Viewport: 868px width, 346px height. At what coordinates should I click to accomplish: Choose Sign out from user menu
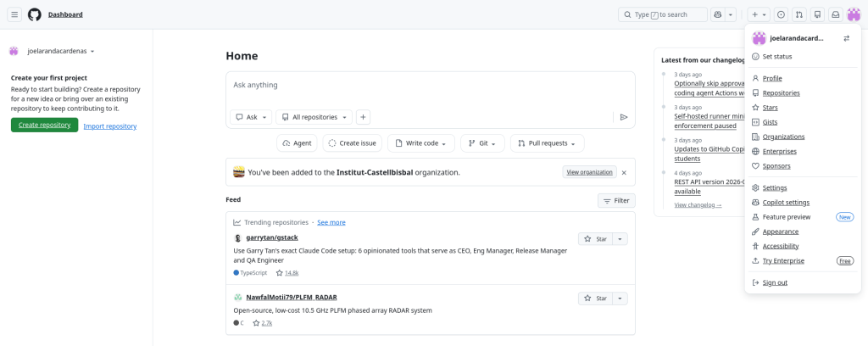click(774, 282)
